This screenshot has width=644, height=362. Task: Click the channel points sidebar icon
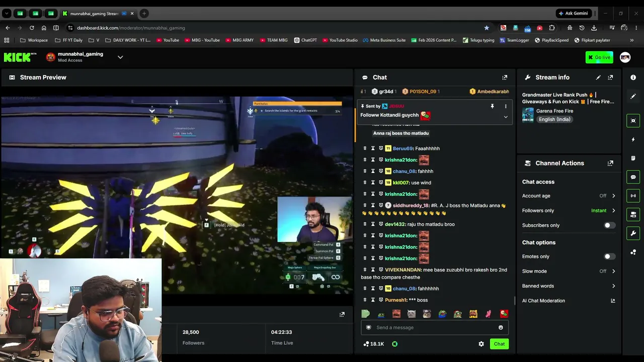633,252
